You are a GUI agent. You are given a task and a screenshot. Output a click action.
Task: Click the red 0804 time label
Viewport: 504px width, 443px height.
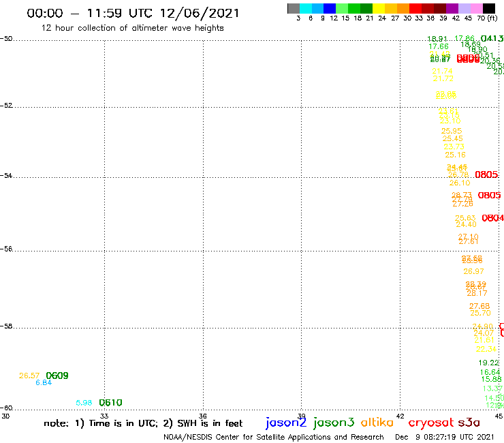pos(492,218)
